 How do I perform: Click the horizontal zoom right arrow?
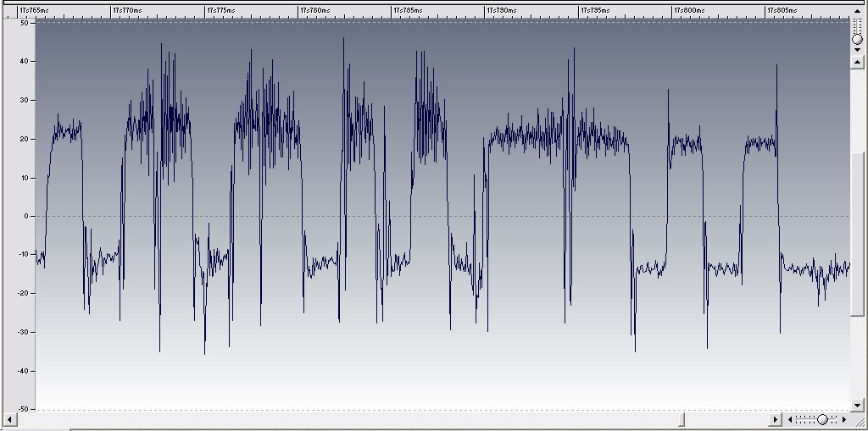[x=844, y=419]
